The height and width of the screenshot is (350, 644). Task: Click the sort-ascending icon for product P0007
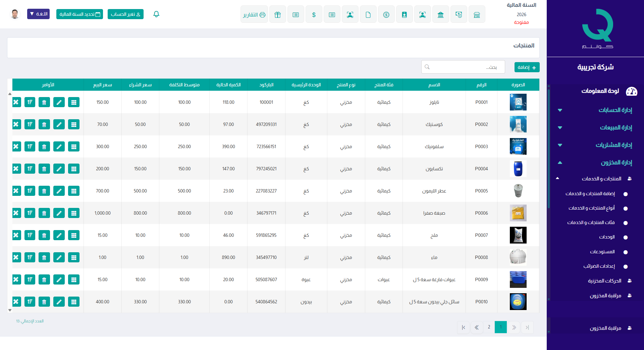(30, 235)
